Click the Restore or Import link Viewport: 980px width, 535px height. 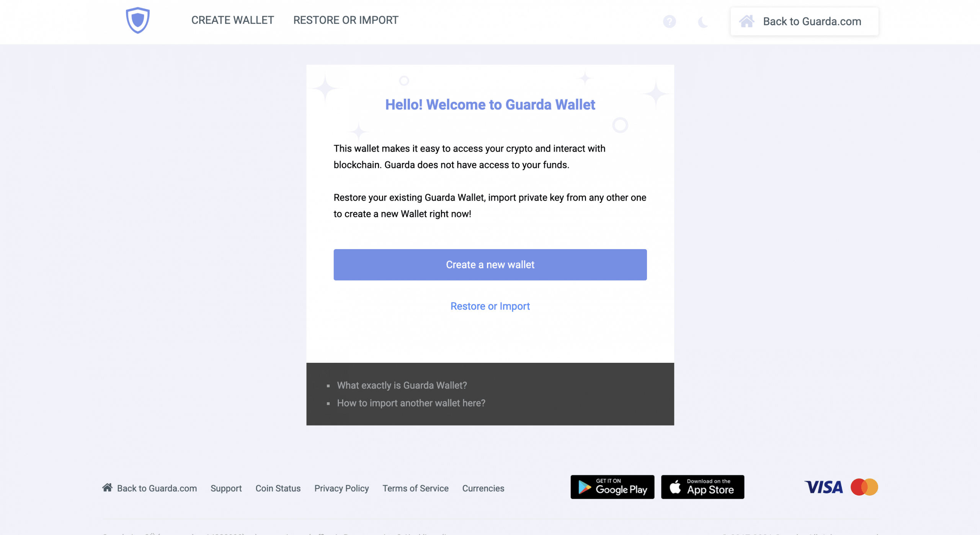pyautogui.click(x=490, y=306)
